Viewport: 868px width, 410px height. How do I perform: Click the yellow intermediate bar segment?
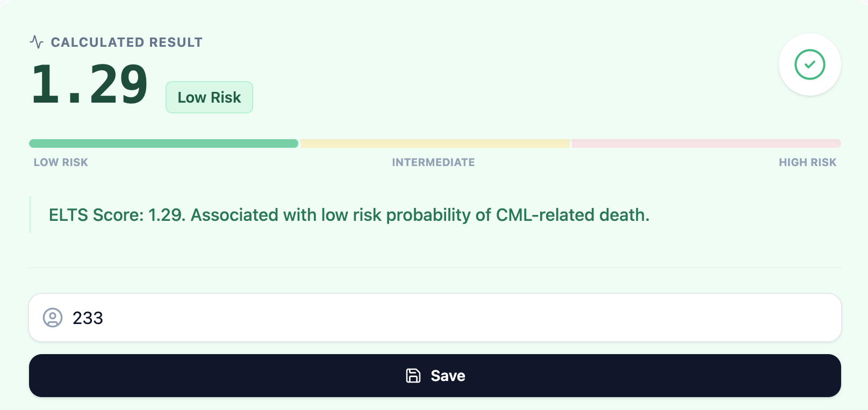coord(434,143)
